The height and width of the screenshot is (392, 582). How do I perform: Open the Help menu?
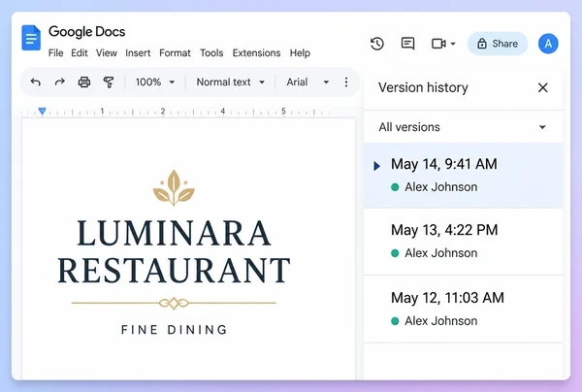point(300,53)
